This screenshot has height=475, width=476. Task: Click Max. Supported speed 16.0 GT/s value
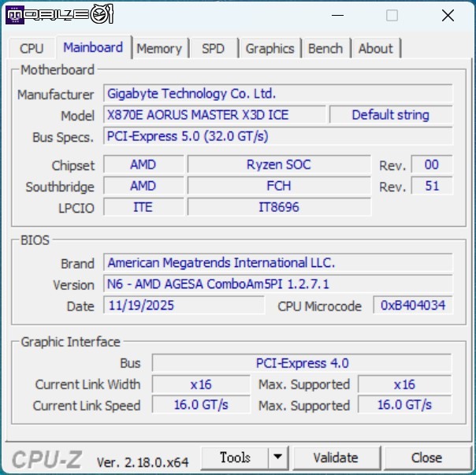(x=404, y=405)
